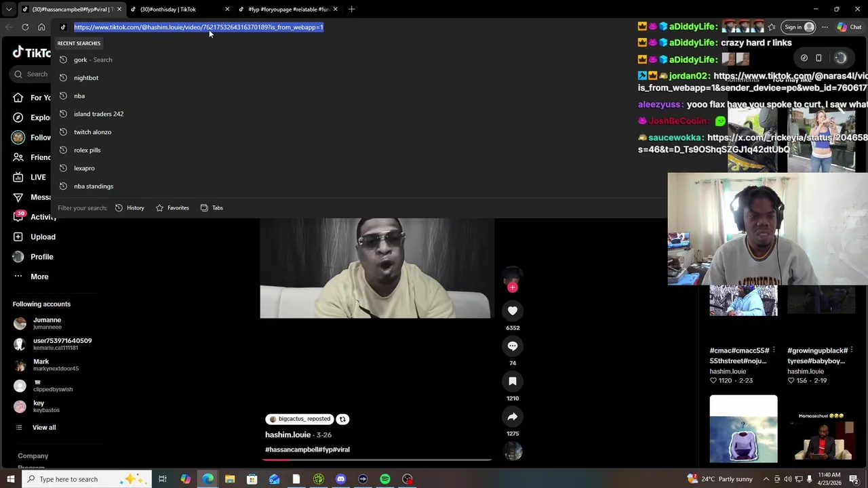
Task: Close the #hassancampbell TikTok tab
Action: tap(119, 9)
